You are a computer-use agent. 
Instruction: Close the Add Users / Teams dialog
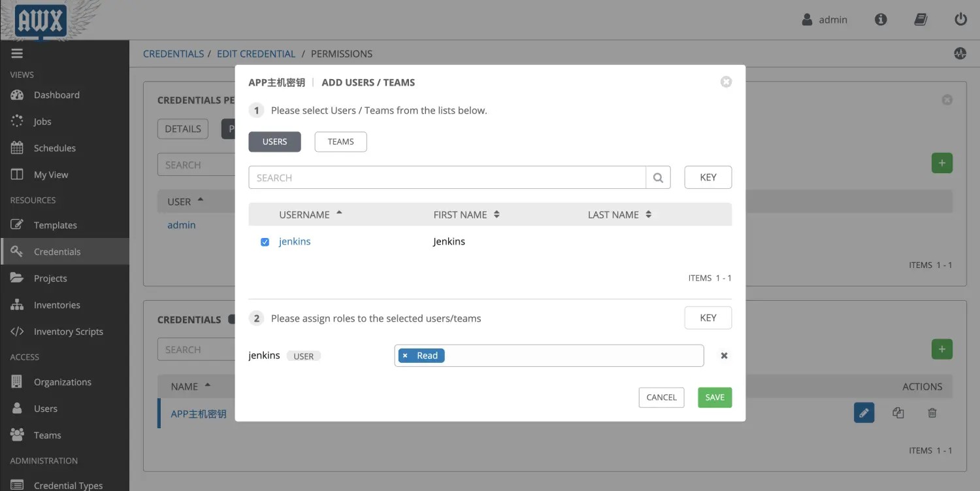coord(726,82)
